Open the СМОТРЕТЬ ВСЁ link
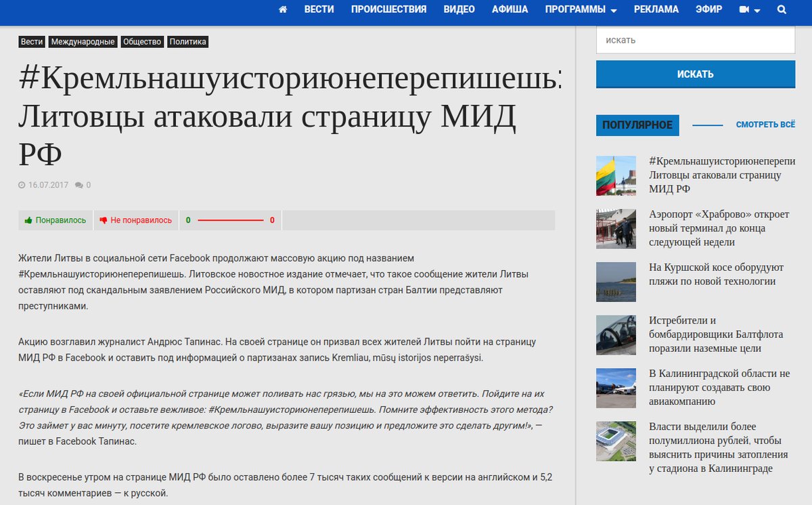Screen dimensions: 812x505 (x=765, y=125)
